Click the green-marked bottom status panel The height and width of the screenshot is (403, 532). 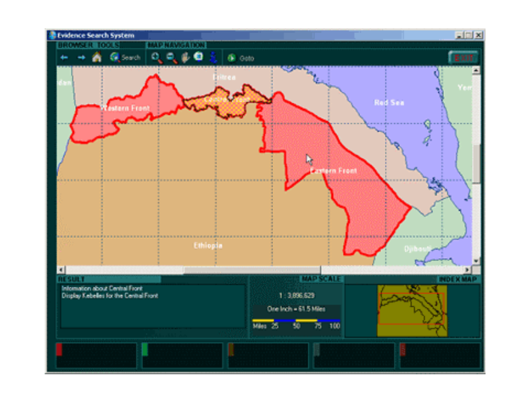click(182, 355)
